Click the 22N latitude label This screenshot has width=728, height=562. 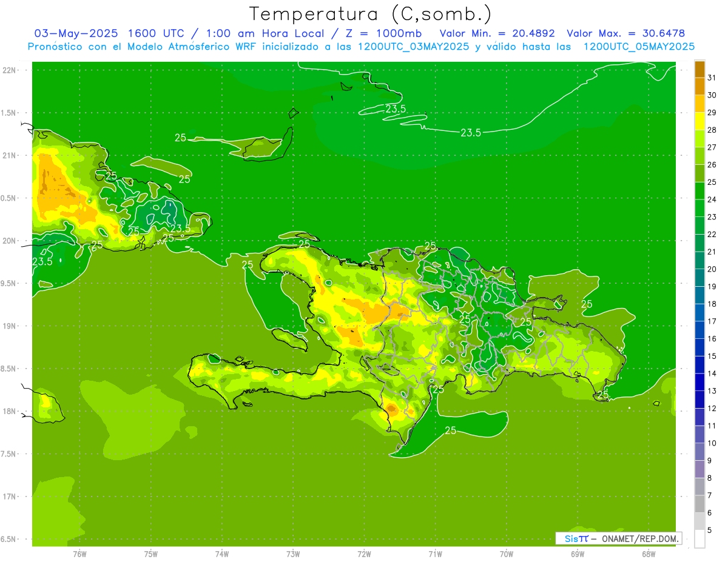[x=10, y=70]
